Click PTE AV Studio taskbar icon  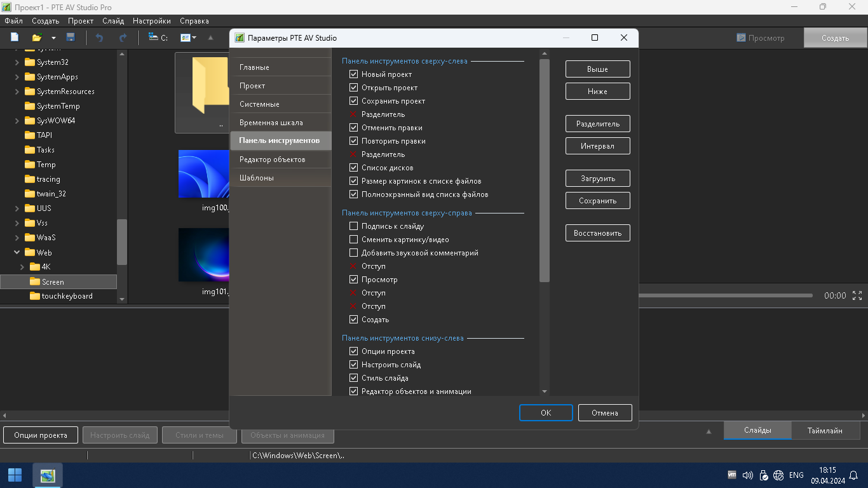(48, 475)
